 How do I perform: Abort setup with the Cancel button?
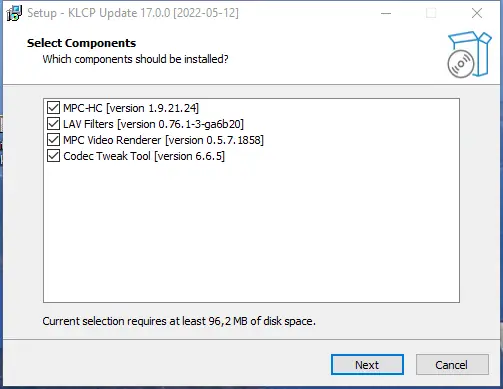452,365
